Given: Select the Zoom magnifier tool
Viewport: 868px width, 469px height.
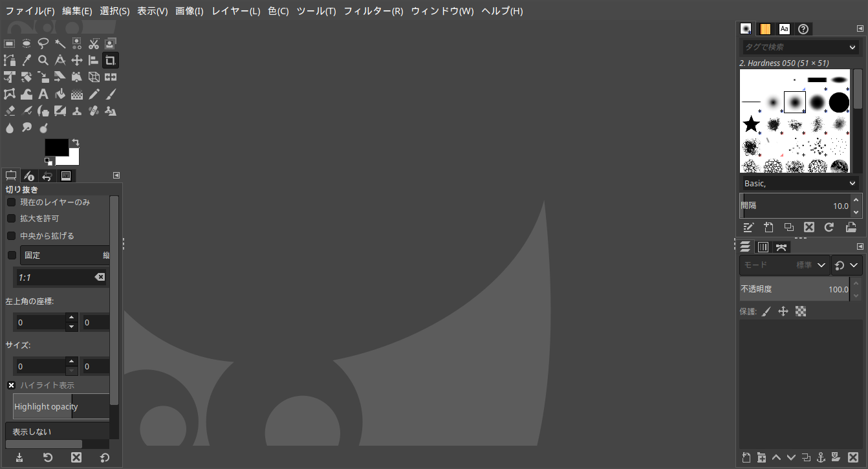Looking at the screenshot, I should coord(43,60).
